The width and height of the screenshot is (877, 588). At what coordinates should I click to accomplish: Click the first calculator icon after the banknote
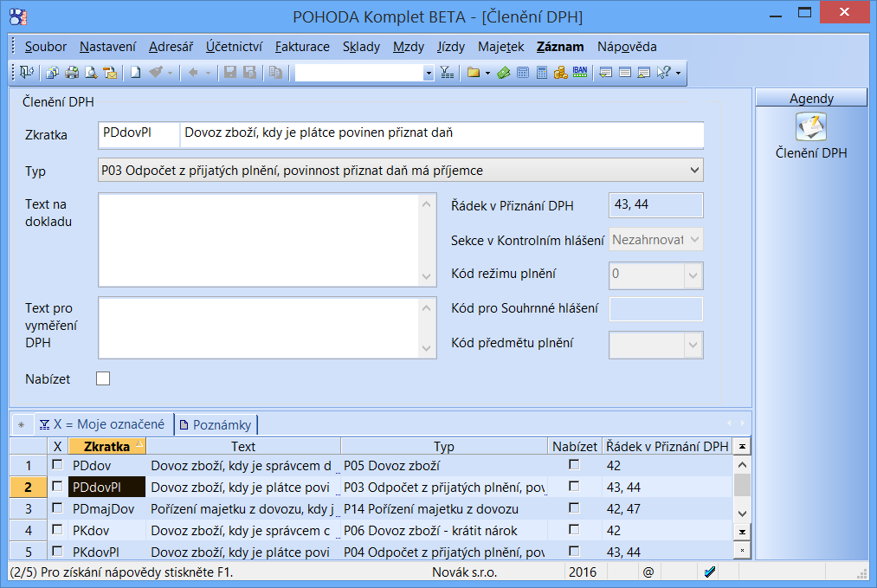[x=522, y=72]
